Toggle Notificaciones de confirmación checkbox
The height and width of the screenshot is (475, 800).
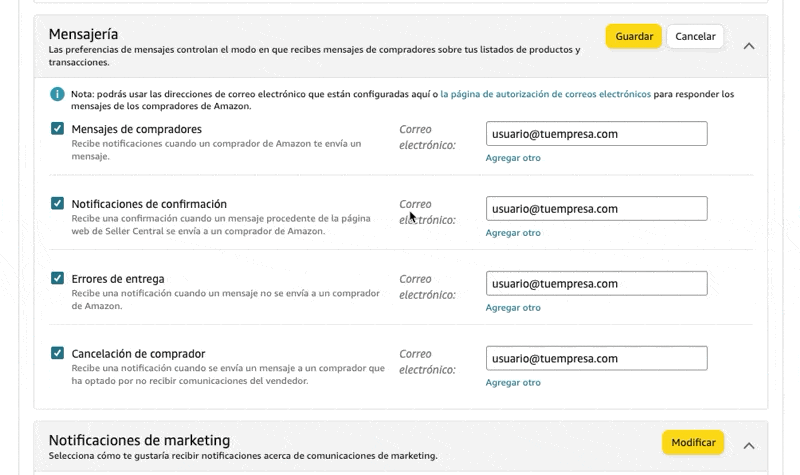(57, 204)
